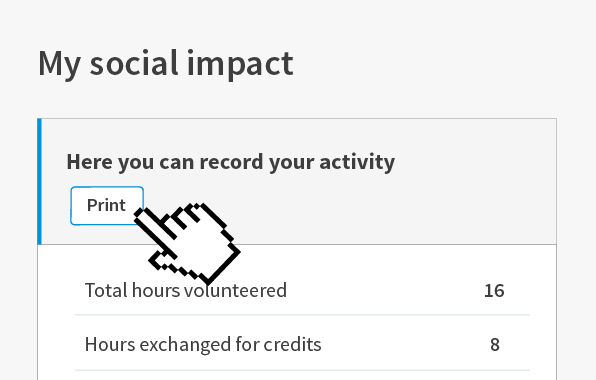This screenshot has height=380, width=596.
Task: Click 'Here you can record your activity' text
Action: tap(231, 162)
